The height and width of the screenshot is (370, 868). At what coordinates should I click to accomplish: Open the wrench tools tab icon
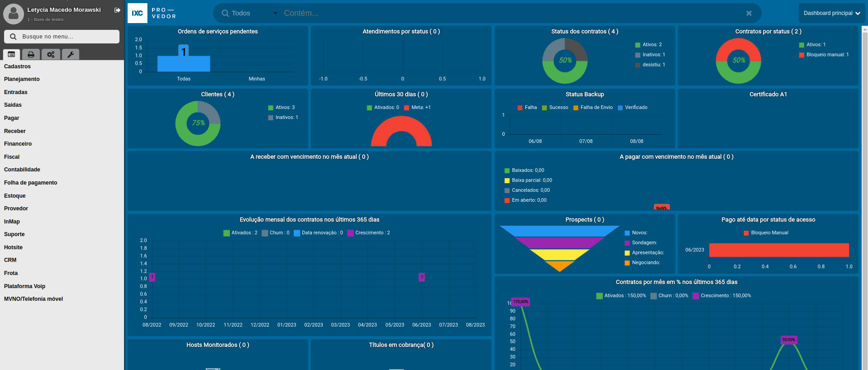coord(71,55)
